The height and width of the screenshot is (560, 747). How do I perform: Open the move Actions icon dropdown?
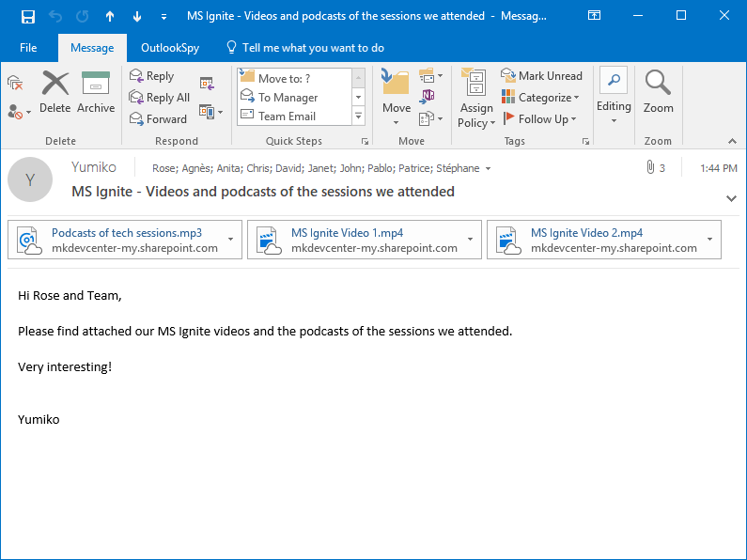(430, 118)
